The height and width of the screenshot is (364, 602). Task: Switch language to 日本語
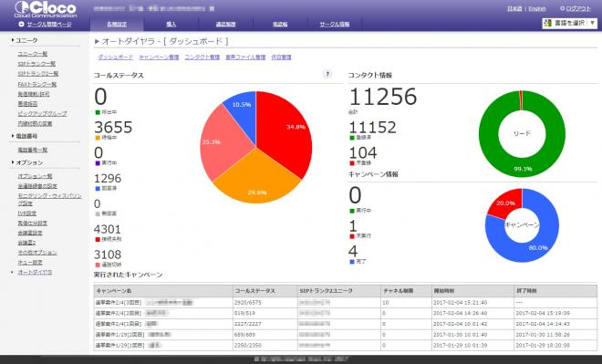click(514, 8)
